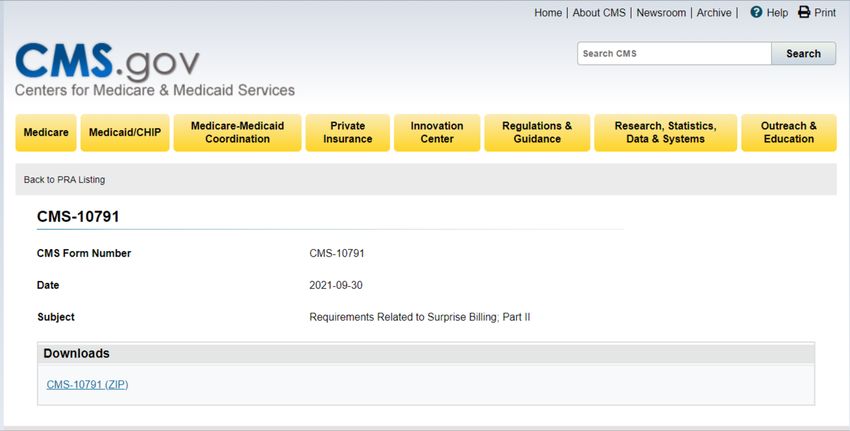Viewport: 850px width, 431px height.
Task: Click the Downloads section header
Action: click(x=426, y=353)
